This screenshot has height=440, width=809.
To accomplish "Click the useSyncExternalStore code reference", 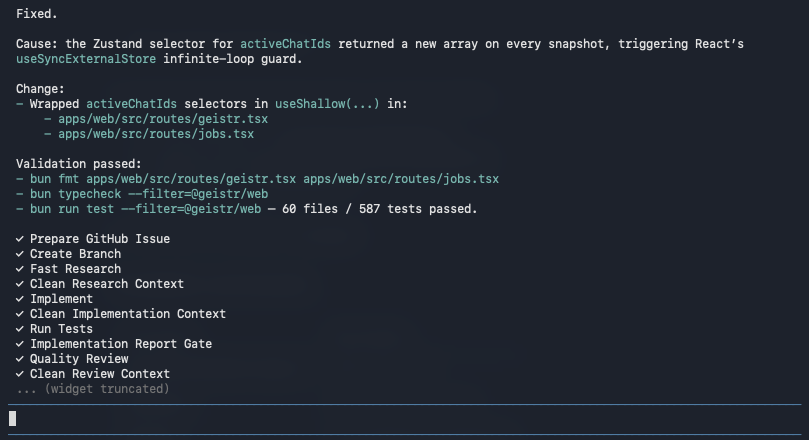I will [x=86, y=59].
